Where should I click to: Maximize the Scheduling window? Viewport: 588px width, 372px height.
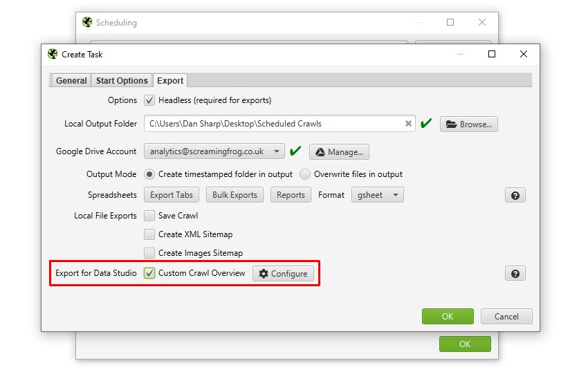click(450, 22)
